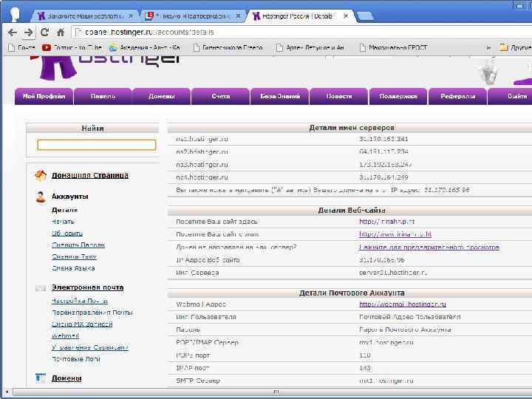
Task: Open Почтовые Логи link
Action: [76, 359]
